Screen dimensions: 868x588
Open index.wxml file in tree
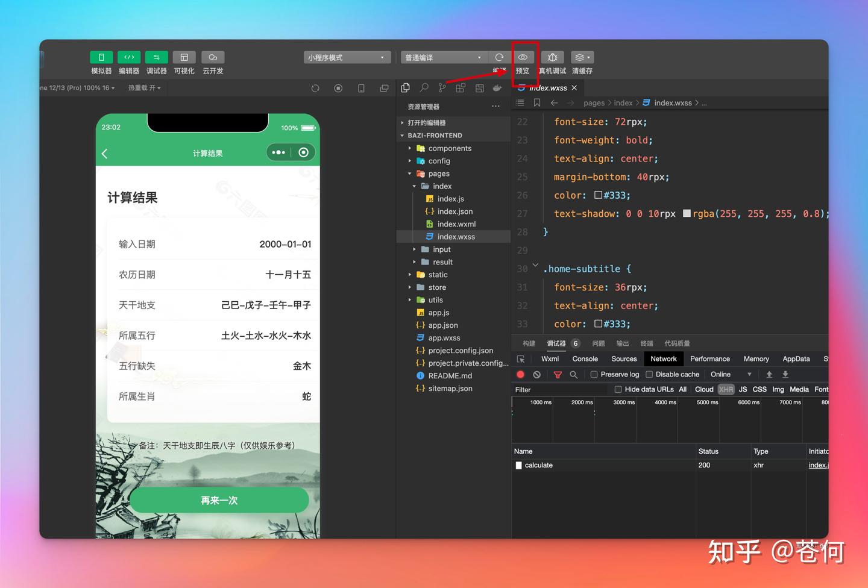(456, 224)
